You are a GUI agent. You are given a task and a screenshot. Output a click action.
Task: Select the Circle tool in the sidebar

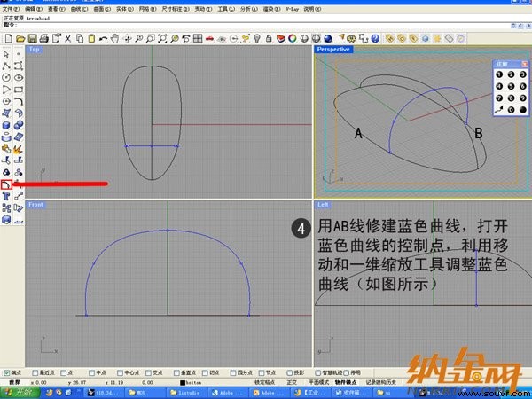tap(6, 78)
